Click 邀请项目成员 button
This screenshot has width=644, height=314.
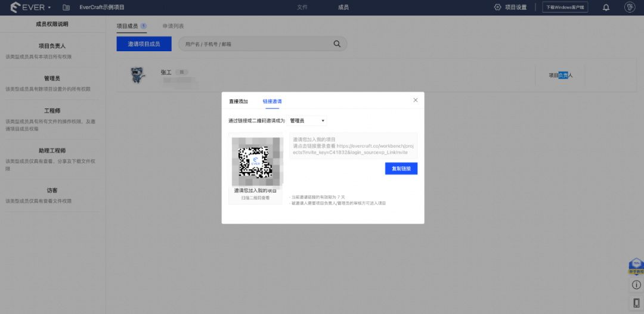pyautogui.click(x=144, y=44)
